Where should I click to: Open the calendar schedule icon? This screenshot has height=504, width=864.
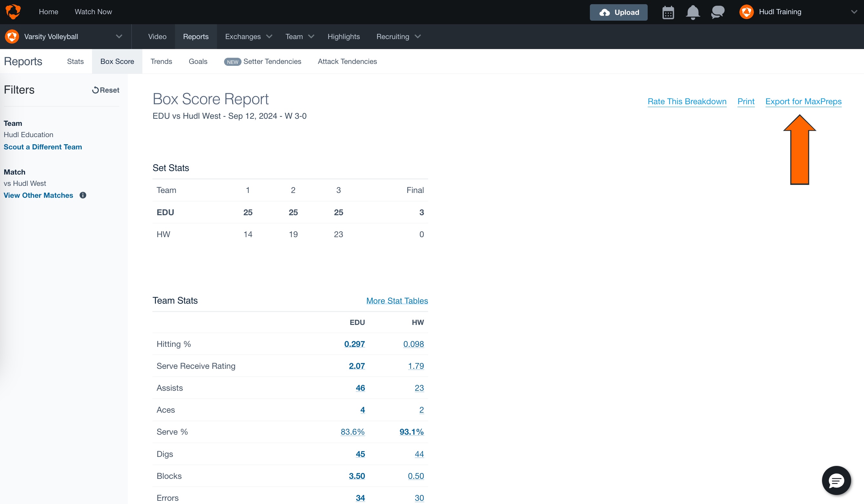pos(668,12)
